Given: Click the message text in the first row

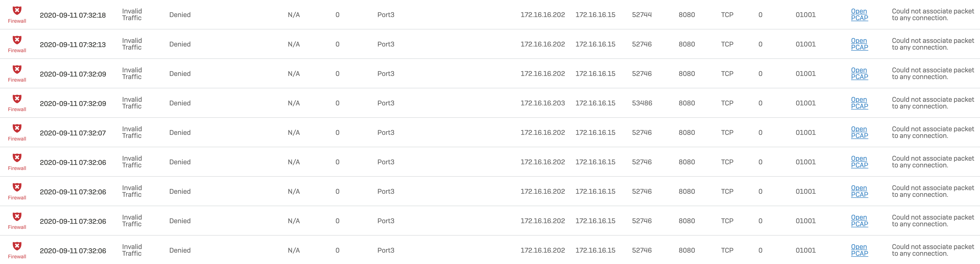Looking at the screenshot, I should 933,14.
